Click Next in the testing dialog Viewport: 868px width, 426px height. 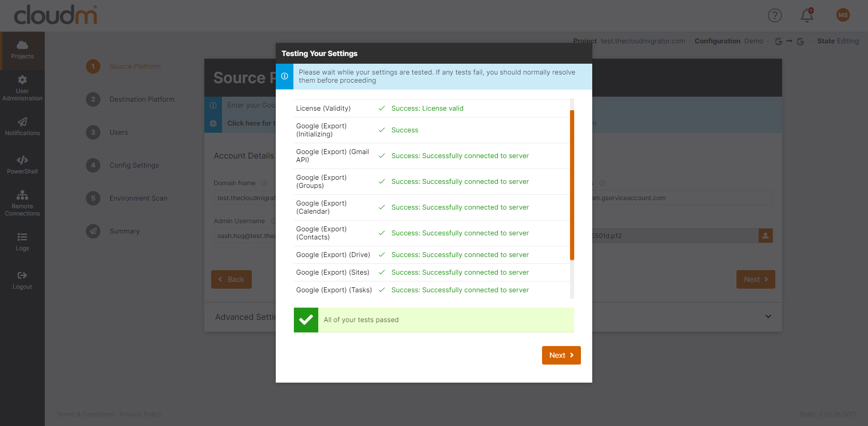click(x=561, y=355)
